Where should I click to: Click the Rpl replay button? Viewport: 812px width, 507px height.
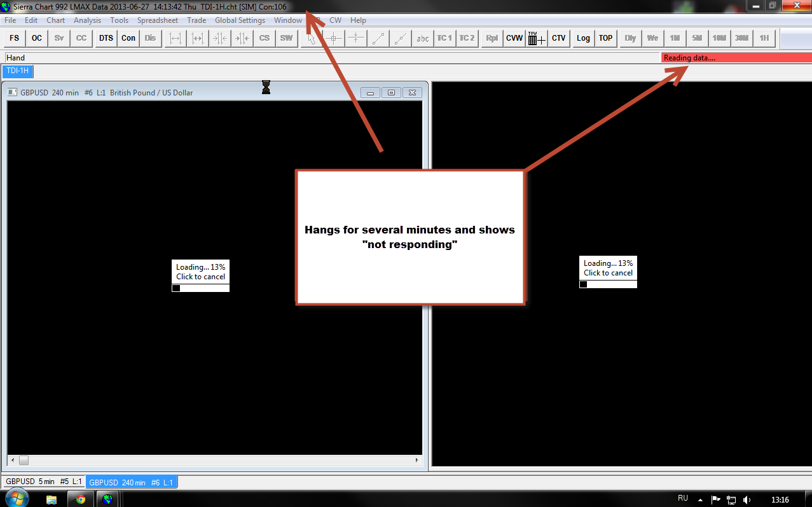click(492, 38)
